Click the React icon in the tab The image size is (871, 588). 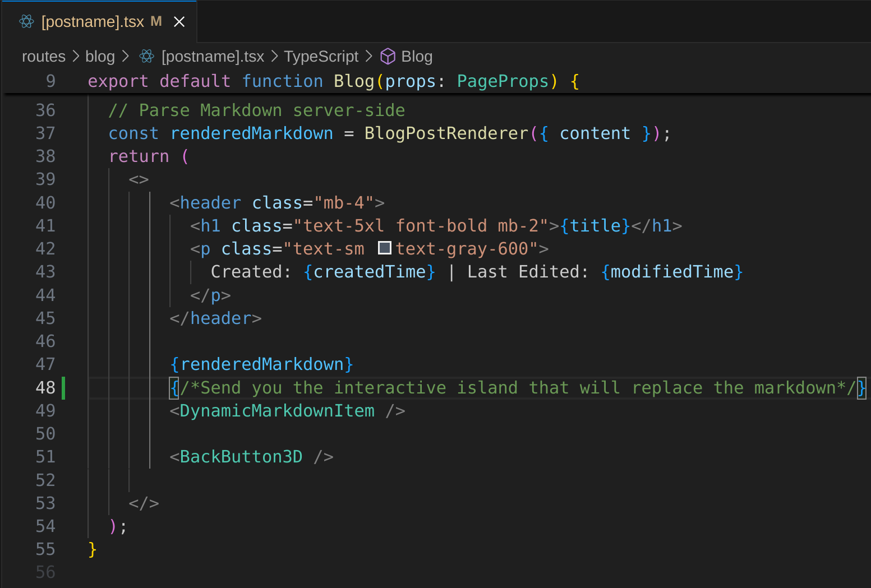coord(26,21)
